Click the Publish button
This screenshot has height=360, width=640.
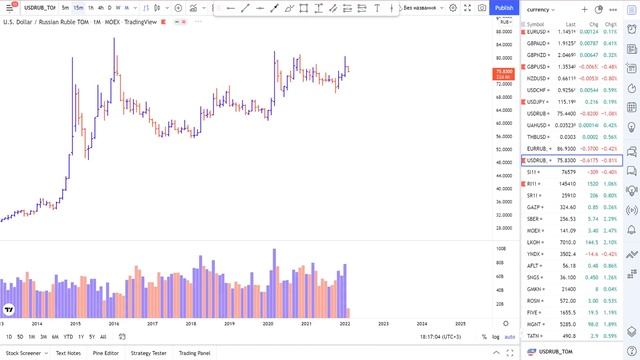tap(504, 8)
